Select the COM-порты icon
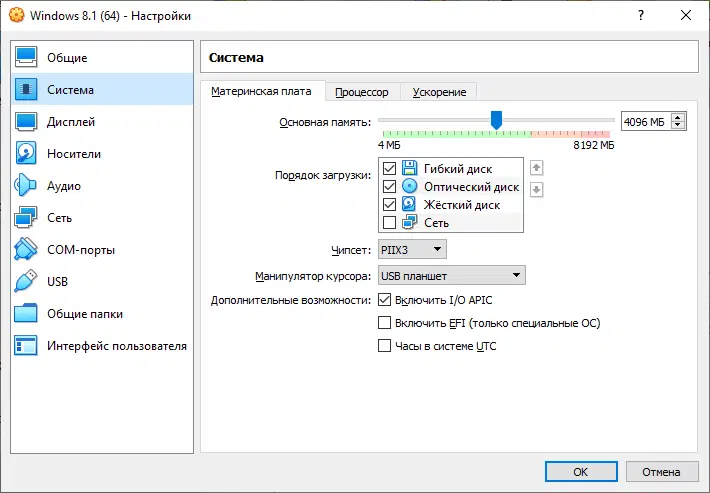710x493 pixels. [27, 250]
